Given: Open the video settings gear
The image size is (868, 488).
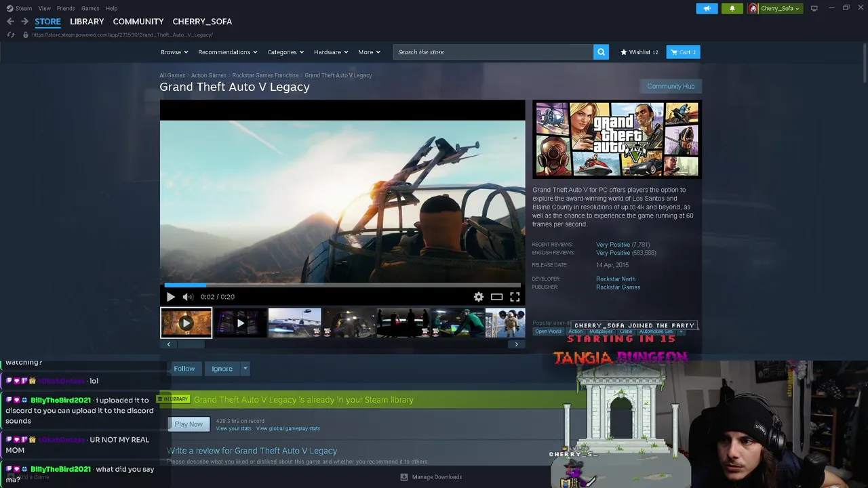Looking at the screenshot, I should (479, 297).
